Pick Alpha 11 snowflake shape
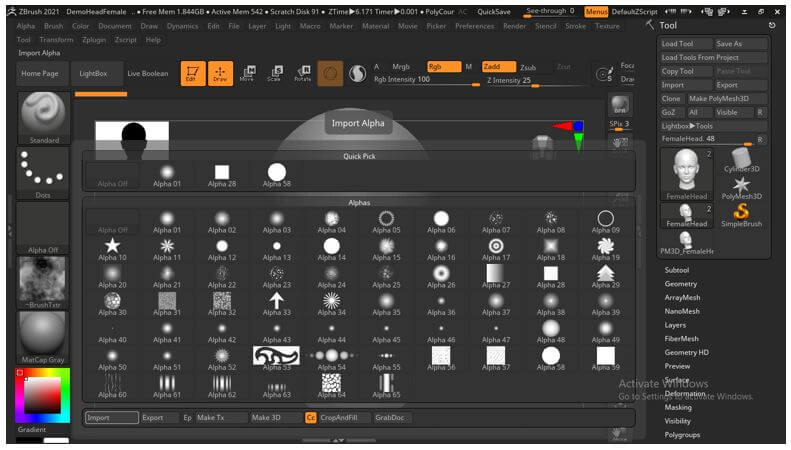The image size is (791, 450). 167,250
